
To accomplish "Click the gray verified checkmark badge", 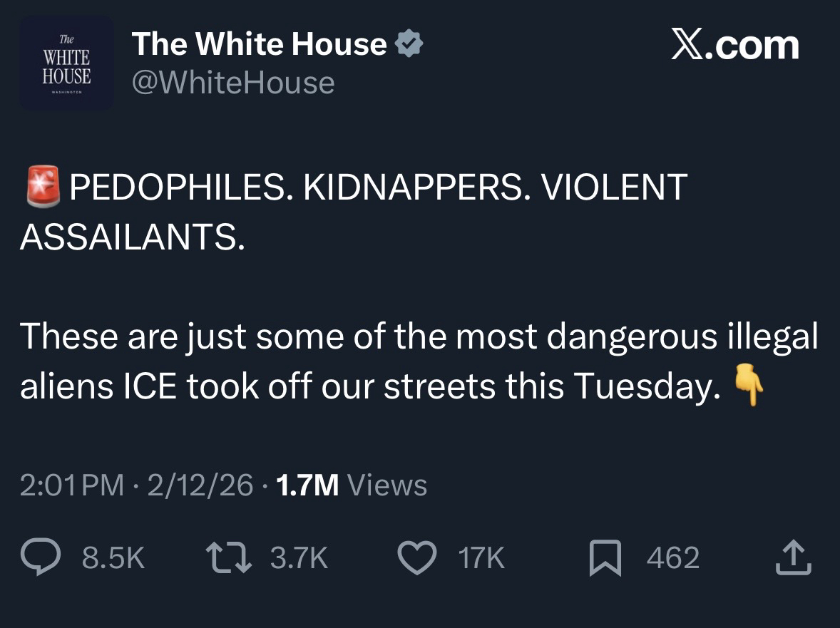I will pos(409,44).
